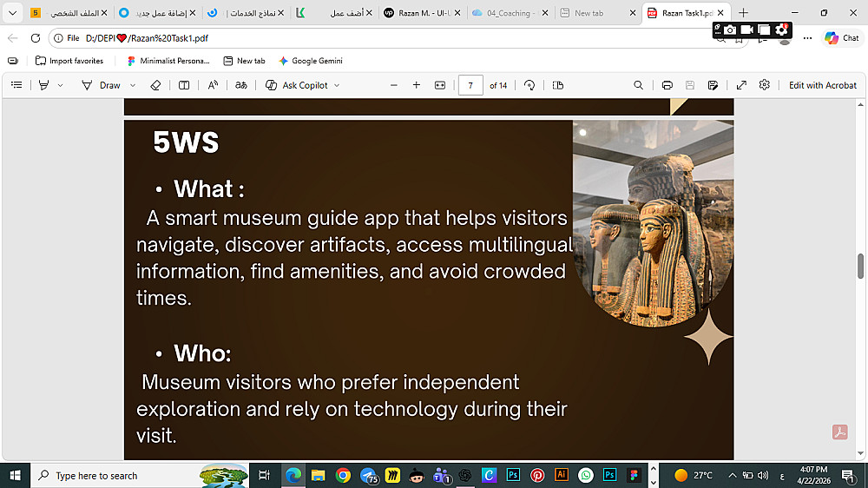Screen dimensions: 868x488
Task: Click the Translate icon in the PDF toolbar
Action: pyautogui.click(x=240, y=85)
